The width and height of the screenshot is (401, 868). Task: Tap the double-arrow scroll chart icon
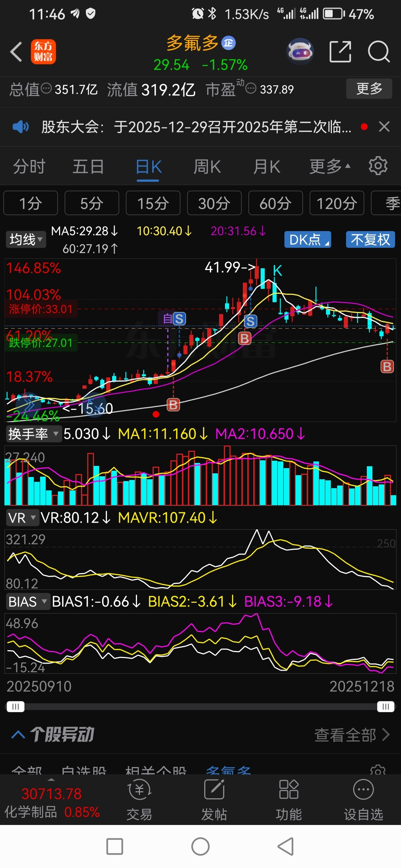click(29, 405)
